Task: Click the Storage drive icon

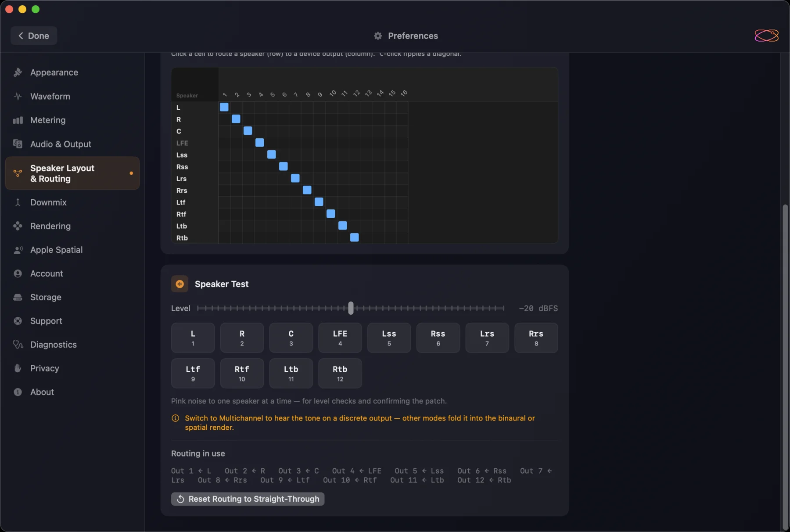Action: point(18,297)
